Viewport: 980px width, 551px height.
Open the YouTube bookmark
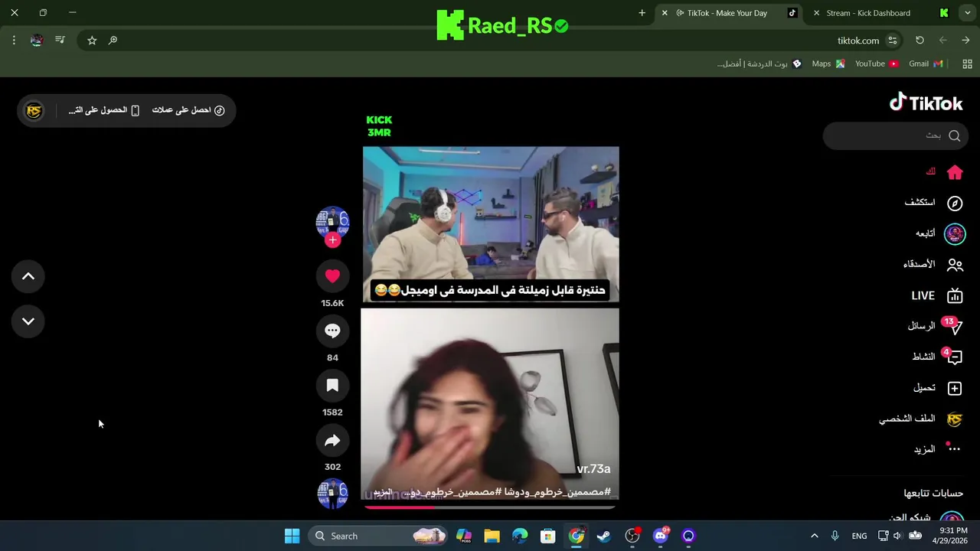(877, 64)
